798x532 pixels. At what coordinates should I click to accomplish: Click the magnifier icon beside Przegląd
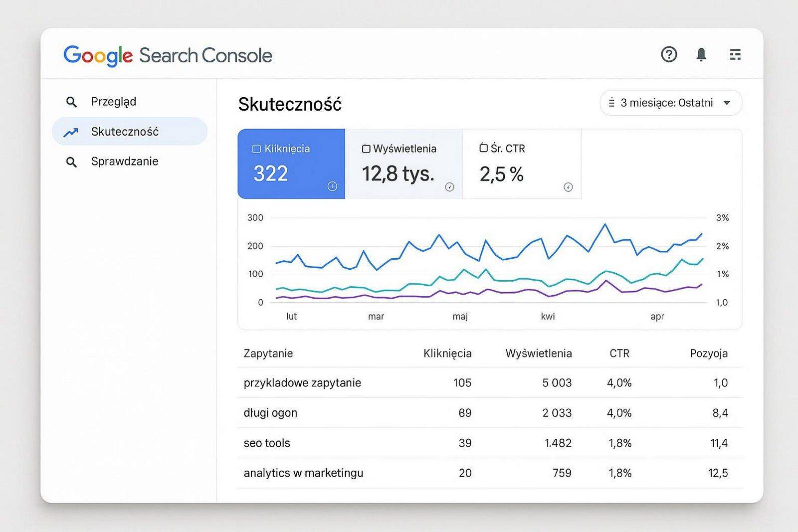pyautogui.click(x=71, y=102)
